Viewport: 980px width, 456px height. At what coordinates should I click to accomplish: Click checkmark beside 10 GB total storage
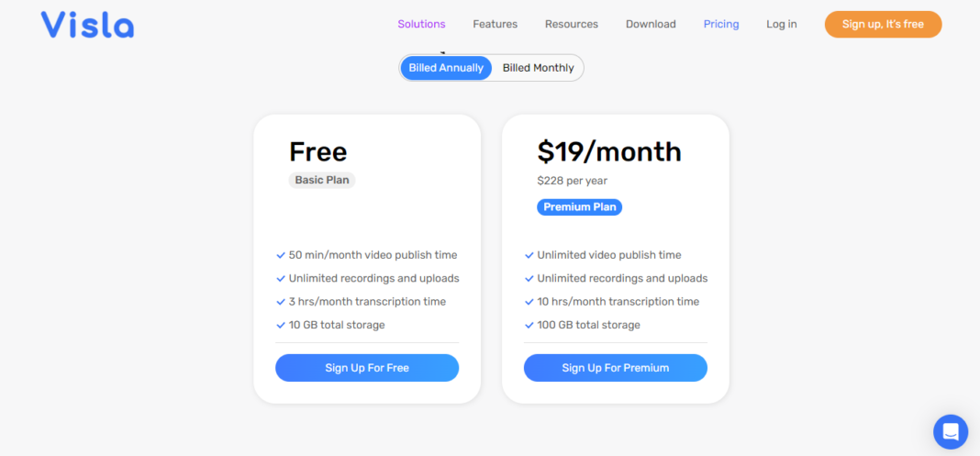281,325
